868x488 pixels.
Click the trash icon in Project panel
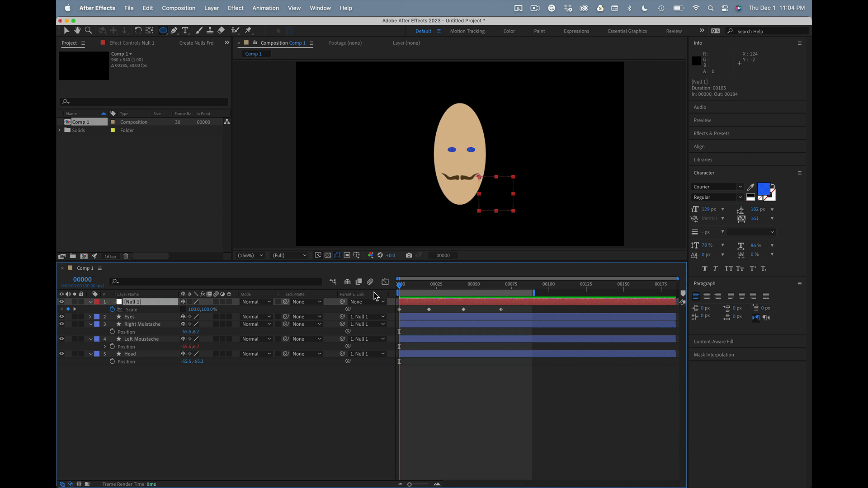click(126, 256)
